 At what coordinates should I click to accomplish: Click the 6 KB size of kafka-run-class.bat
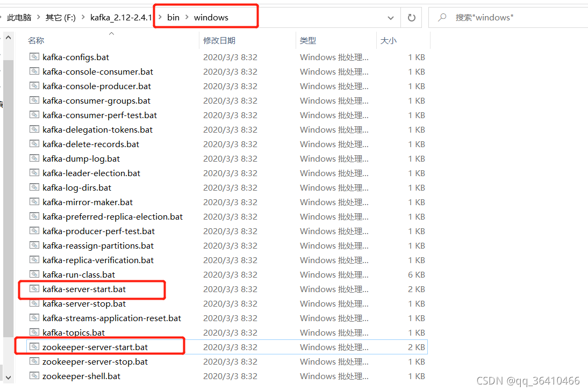coord(416,275)
